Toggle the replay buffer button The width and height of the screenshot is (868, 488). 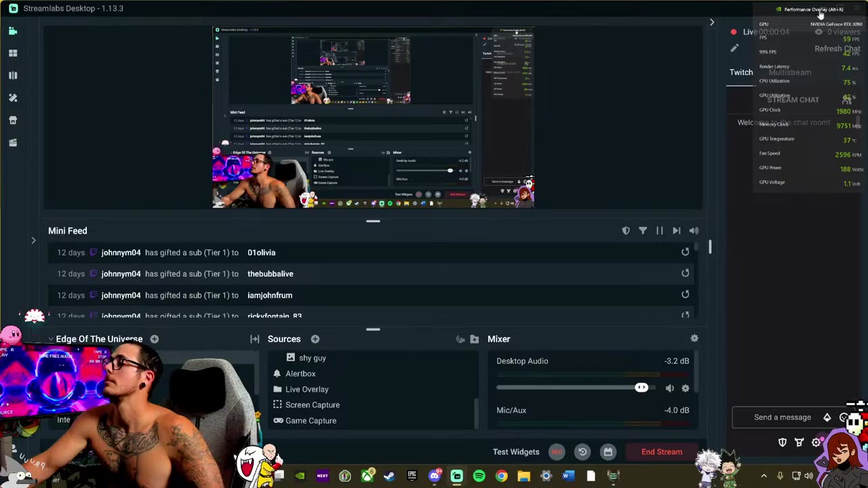[582, 452]
